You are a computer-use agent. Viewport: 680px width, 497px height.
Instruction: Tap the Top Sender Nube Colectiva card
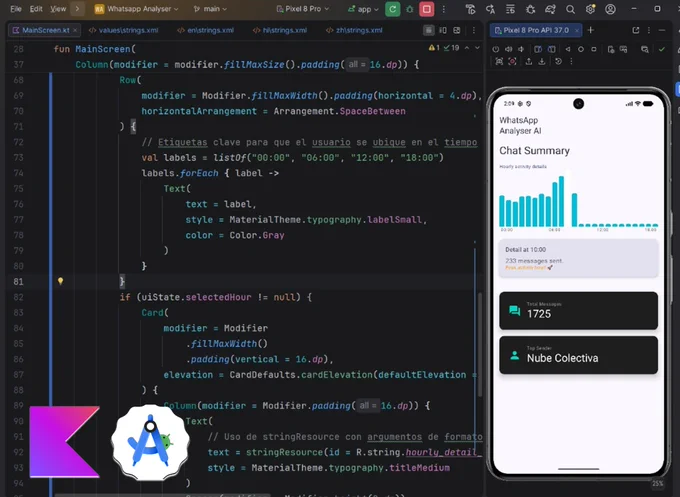pyautogui.click(x=579, y=355)
